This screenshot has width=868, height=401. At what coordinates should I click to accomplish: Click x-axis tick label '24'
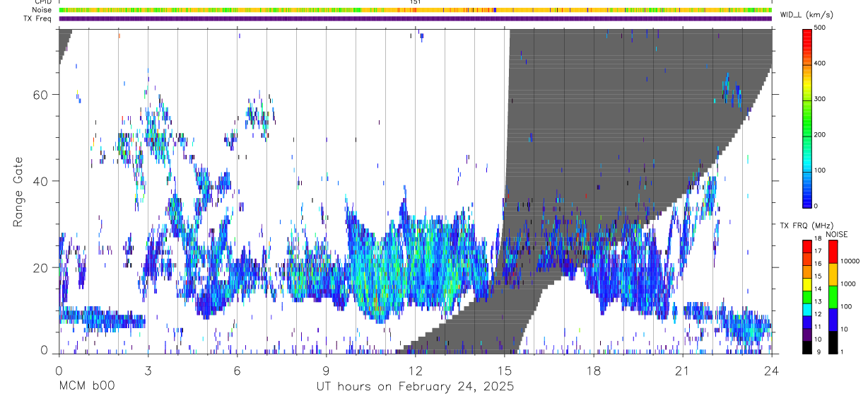772,371
